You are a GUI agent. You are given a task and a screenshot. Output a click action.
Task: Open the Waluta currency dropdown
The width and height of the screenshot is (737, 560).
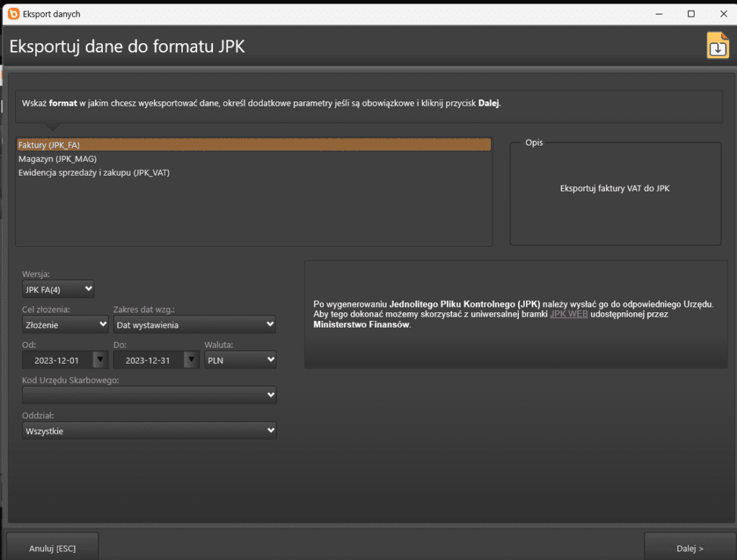click(x=240, y=360)
